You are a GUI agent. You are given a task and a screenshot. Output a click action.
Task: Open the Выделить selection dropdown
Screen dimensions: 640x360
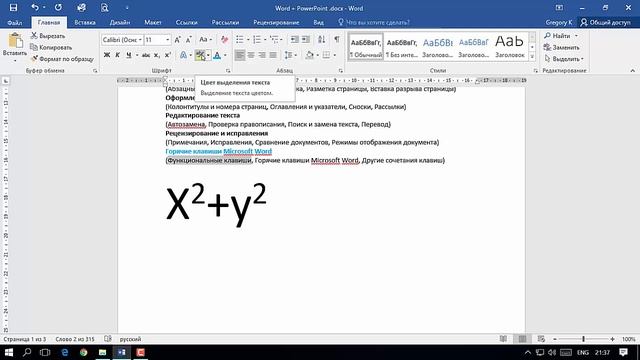click(x=564, y=59)
